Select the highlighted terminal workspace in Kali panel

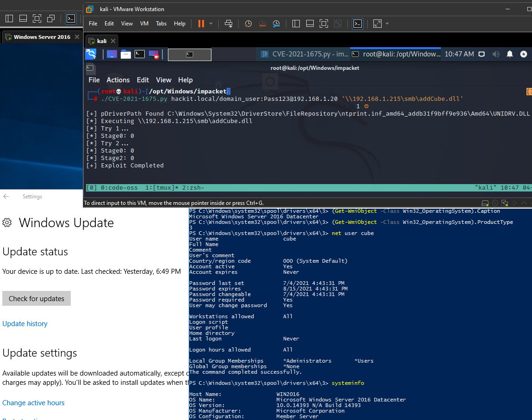coord(190,55)
